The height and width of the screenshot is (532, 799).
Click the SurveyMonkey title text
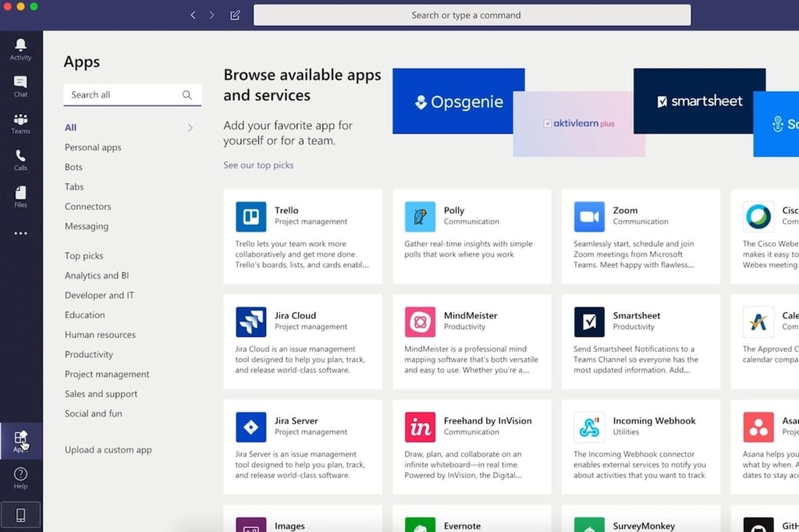644,526
